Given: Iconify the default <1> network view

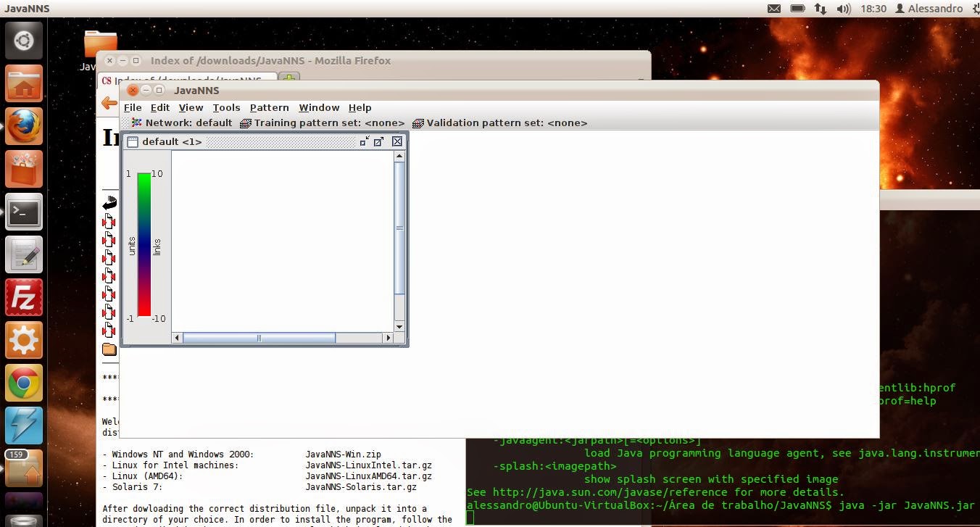Looking at the screenshot, I should [x=365, y=141].
